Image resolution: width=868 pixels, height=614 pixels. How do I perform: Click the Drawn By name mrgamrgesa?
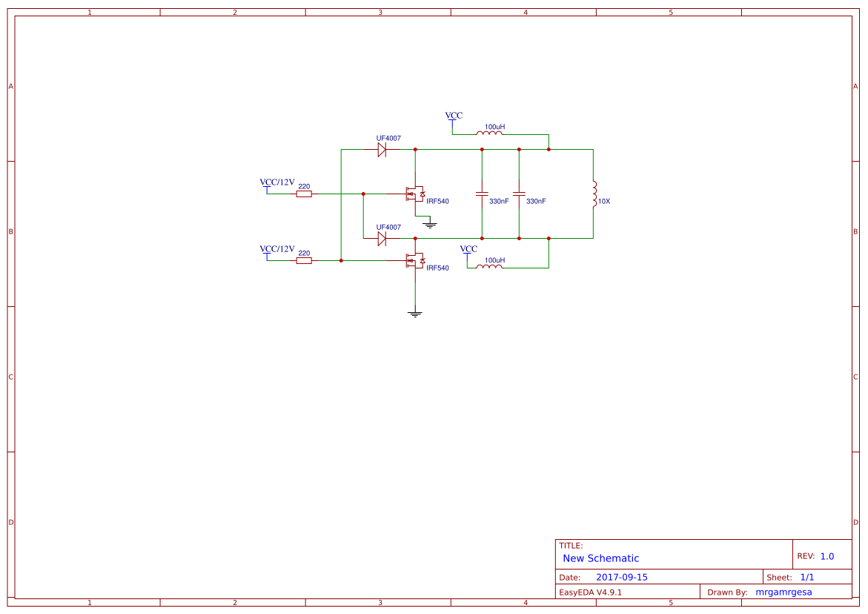784,592
